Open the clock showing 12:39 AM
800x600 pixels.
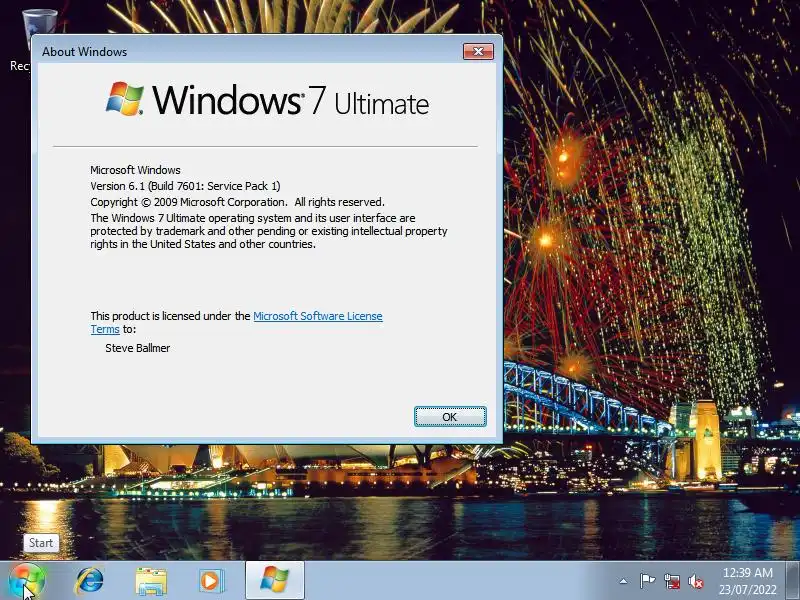tap(748, 581)
